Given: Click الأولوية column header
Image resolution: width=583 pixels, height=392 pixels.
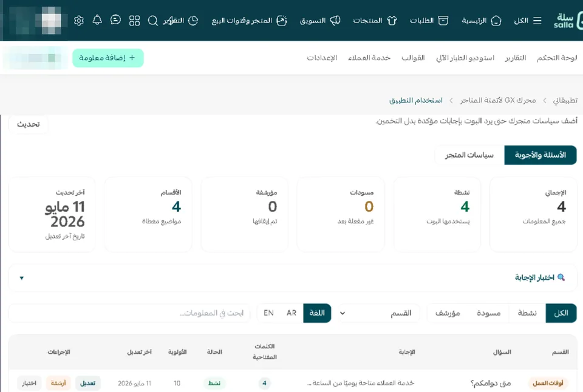Looking at the screenshot, I should point(177,352).
